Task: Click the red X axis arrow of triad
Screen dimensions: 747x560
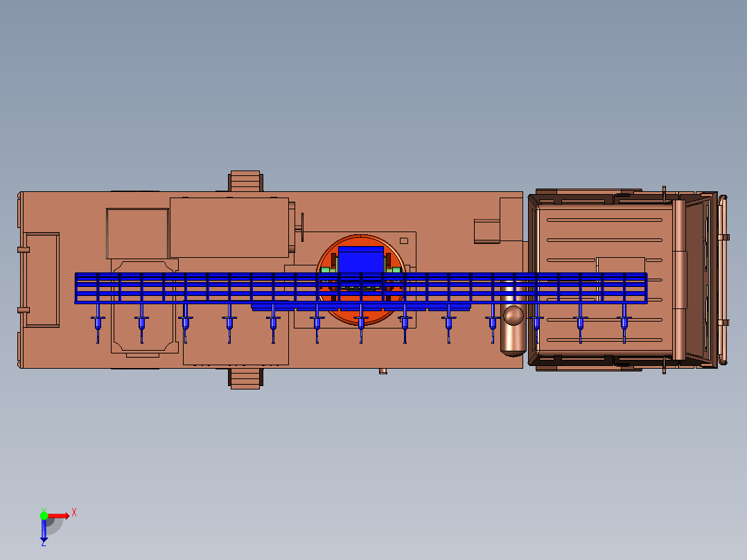Action: pyautogui.click(x=59, y=516)
